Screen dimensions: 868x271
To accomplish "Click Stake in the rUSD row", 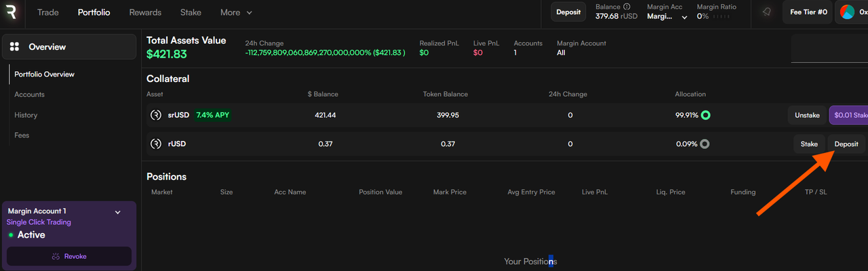I will coord(809,144).
